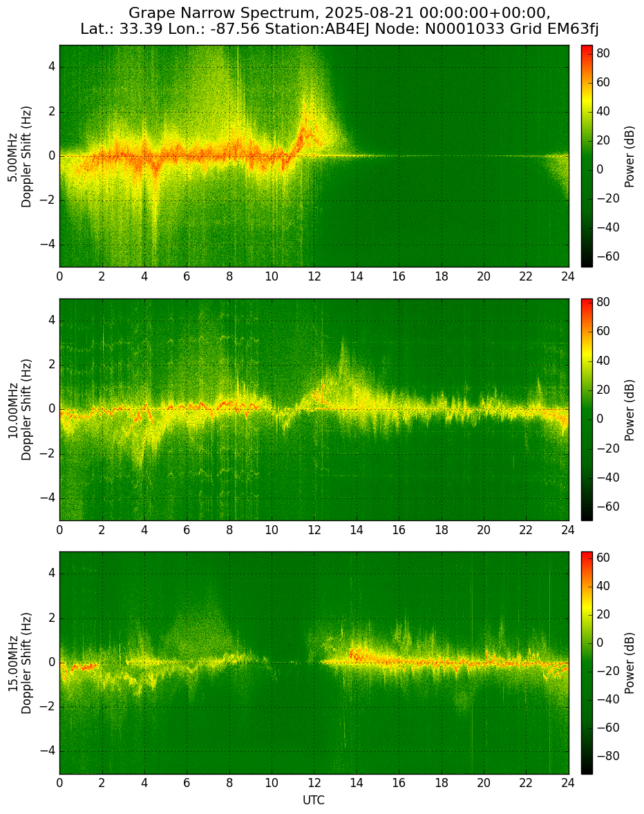Click the 5.00MHz Doppler Shift axis label

pyautogui.click(x=20, y=156)
